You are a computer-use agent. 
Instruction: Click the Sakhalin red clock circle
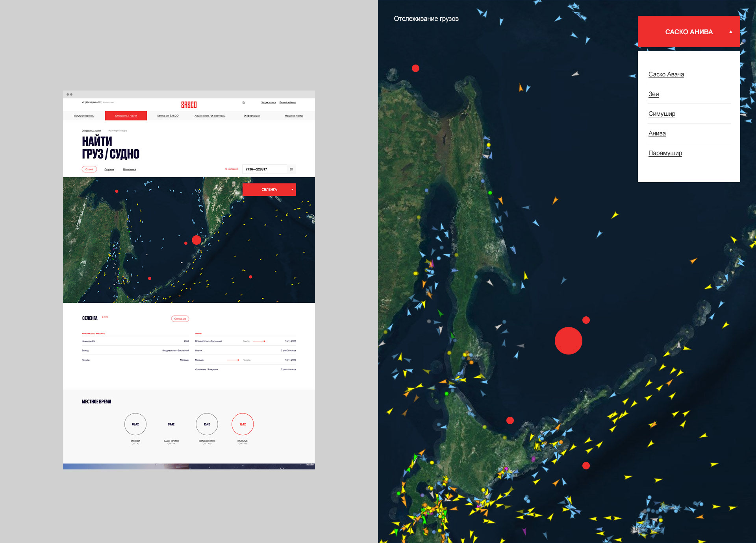coord(243,424)
